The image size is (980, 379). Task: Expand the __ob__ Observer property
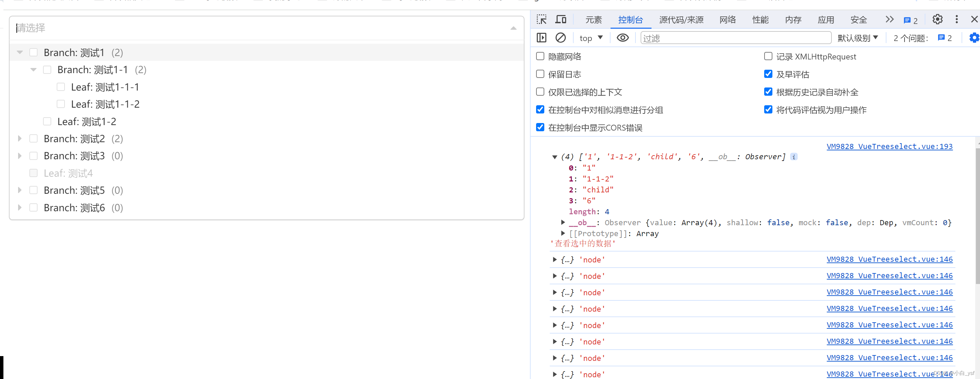point(563,222)
